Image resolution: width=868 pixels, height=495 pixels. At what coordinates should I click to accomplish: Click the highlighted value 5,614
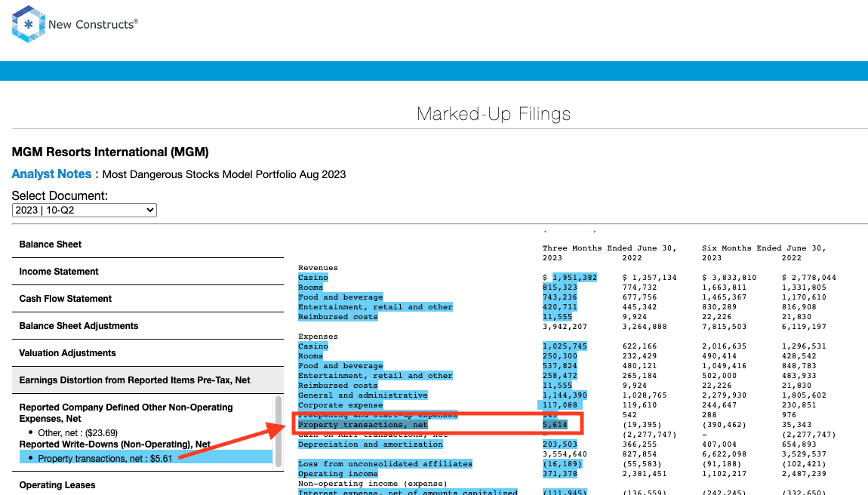555,425
